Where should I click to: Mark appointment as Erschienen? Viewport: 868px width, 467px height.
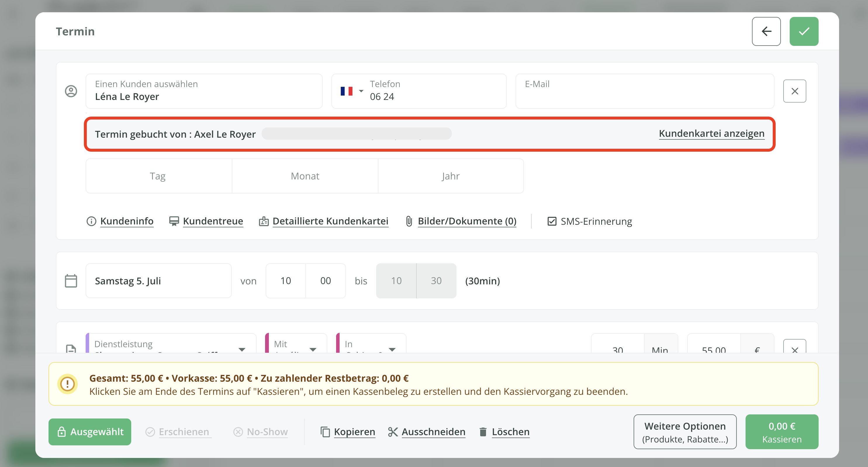tap(183, 432)
